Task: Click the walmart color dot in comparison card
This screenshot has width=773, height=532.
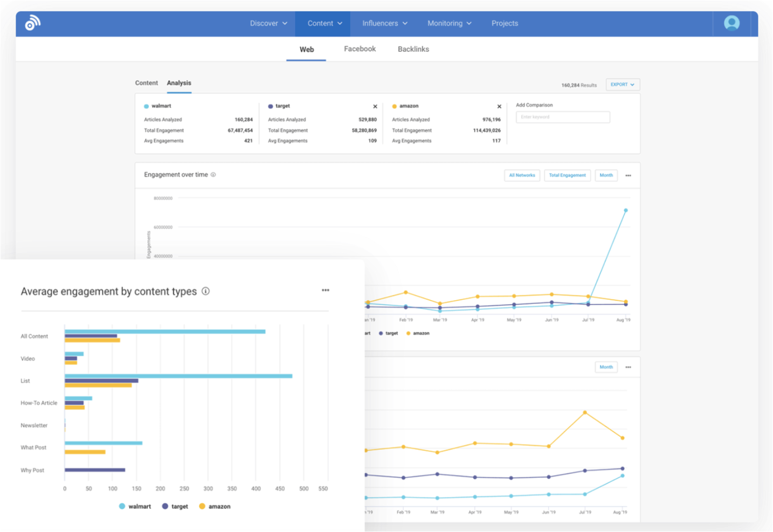Action: click(147, 106)
